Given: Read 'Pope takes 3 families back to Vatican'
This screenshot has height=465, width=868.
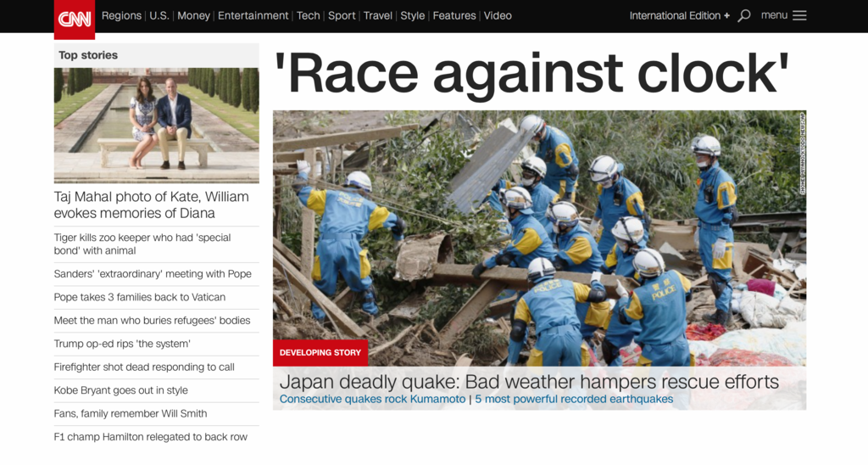Looking at the screenshot, I should pyautogui.click(x=140, y=297).
